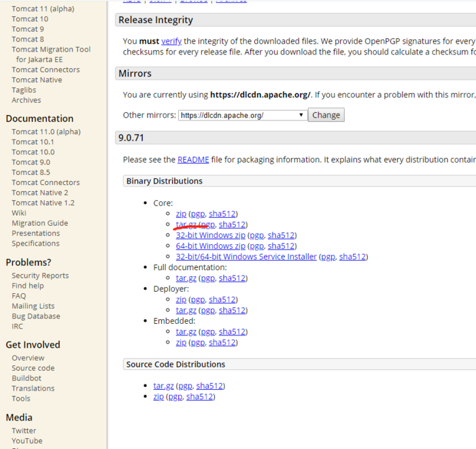Viewport: 476px width, 449px height.
Task: Download the Core zip distribution
Action: pos(181,214)
